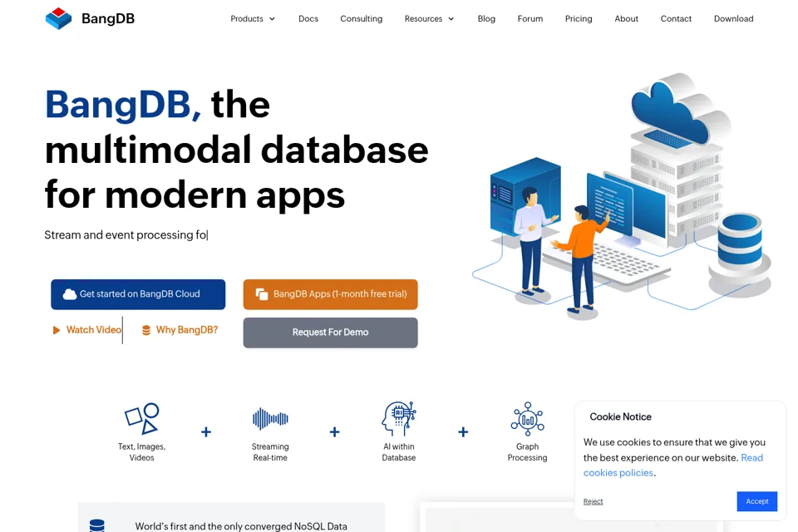Click the Request For Demo button
Screen dimensions: 798x532
pos(330,332)
